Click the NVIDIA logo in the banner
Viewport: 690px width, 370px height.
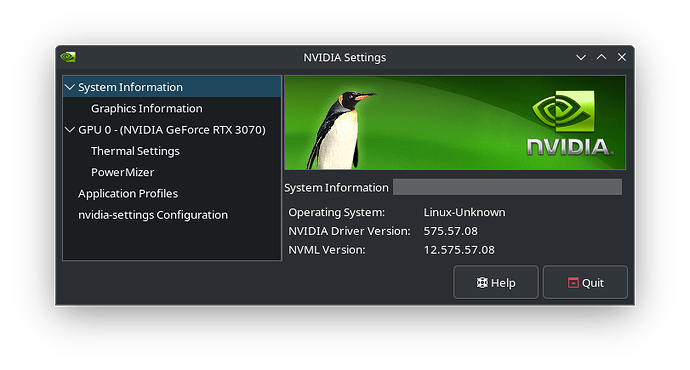click(x=569, y=123)
